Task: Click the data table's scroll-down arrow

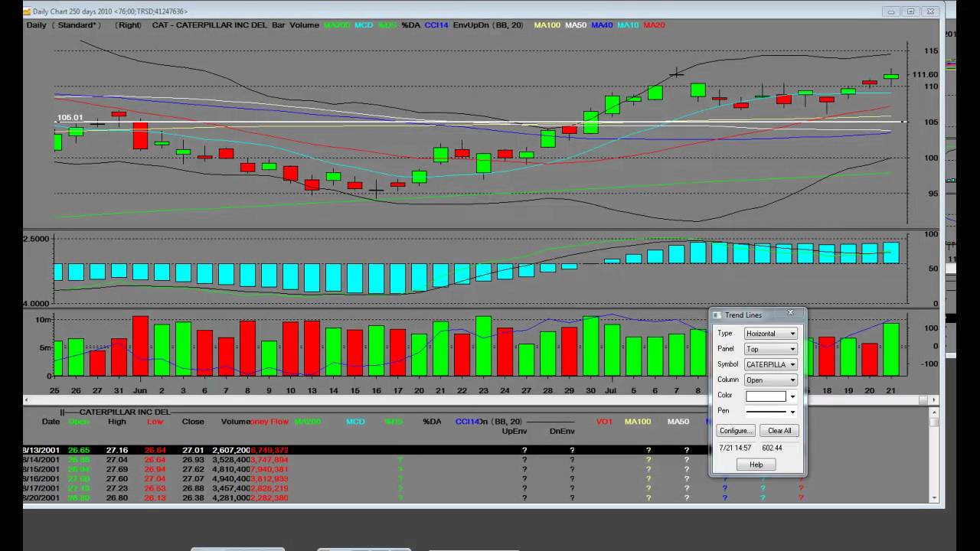Action: pyautogui.click(x=934, y=498)
